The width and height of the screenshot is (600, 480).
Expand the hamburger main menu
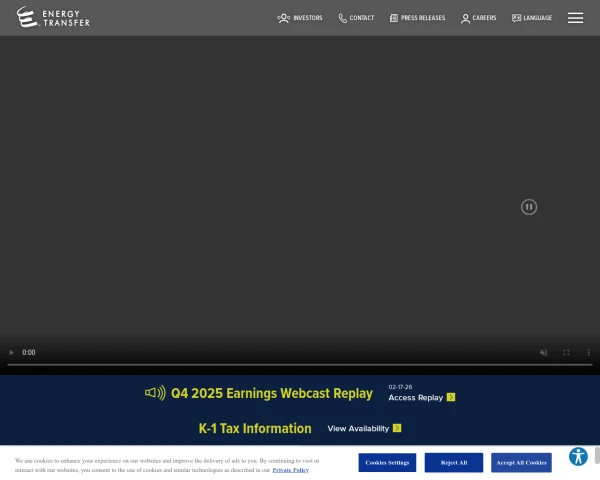[x=575, y=18]
